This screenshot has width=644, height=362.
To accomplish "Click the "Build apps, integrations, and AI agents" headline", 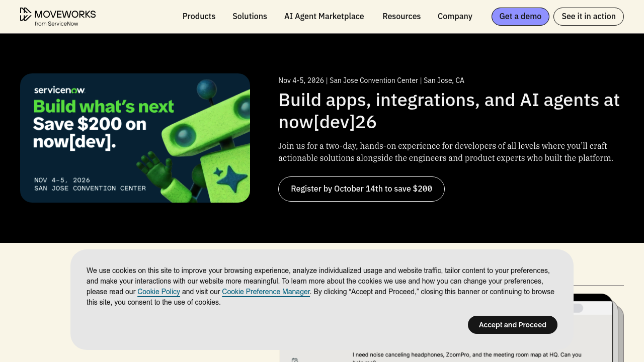I will tap(449, 111).
